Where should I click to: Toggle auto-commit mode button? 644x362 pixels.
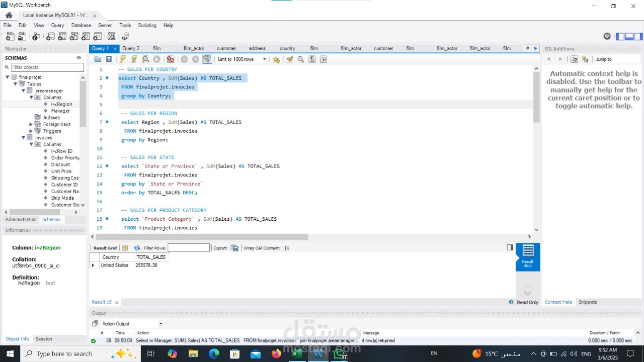tap(207, 59)
